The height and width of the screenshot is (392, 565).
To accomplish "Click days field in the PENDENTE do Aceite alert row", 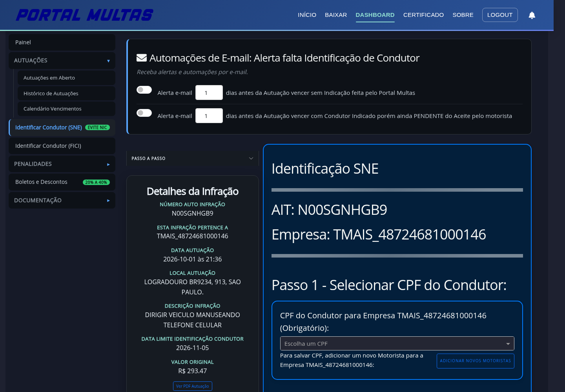I will coord(209,116).
